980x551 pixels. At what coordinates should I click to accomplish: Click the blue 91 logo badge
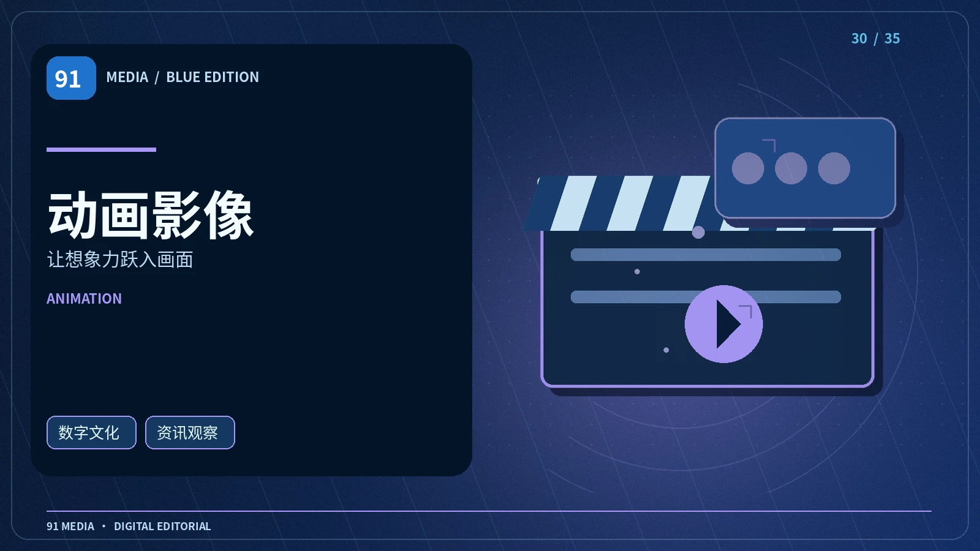71,78
